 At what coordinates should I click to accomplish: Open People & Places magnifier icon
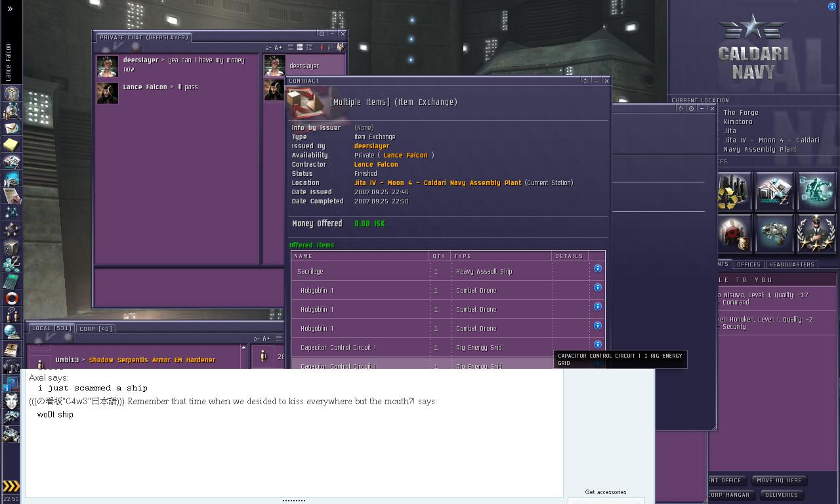click(11, 110)
